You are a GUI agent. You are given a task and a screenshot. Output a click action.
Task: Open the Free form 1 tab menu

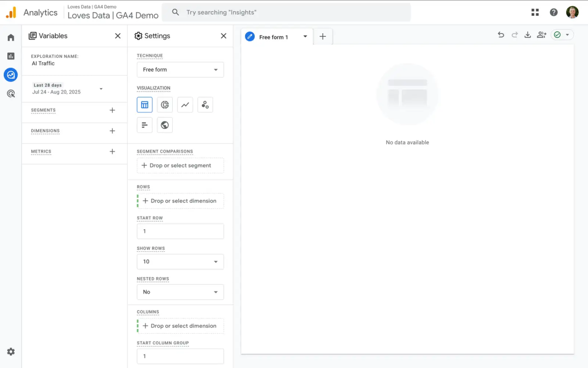(x=305, y=37)
